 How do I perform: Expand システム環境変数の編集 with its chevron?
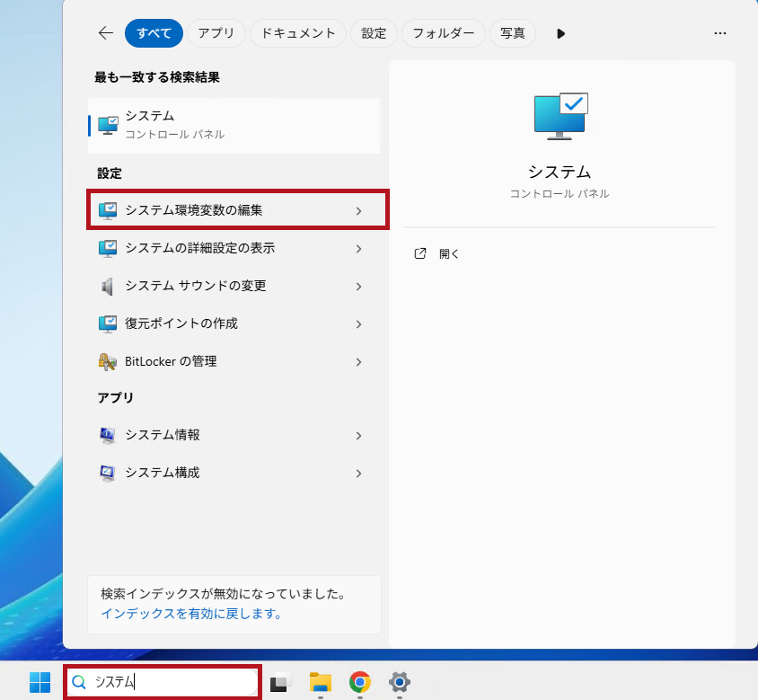point(358,209)
